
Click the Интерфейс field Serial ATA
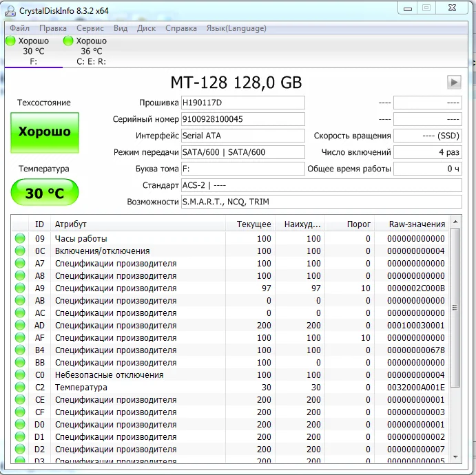(x=243, y=136)
